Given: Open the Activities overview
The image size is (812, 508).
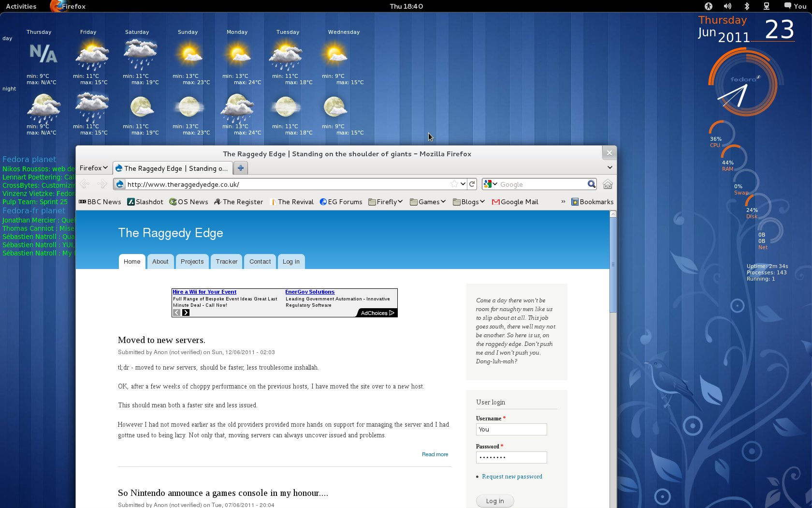Looking at the screenshot, I should click(x=21, y=6).
